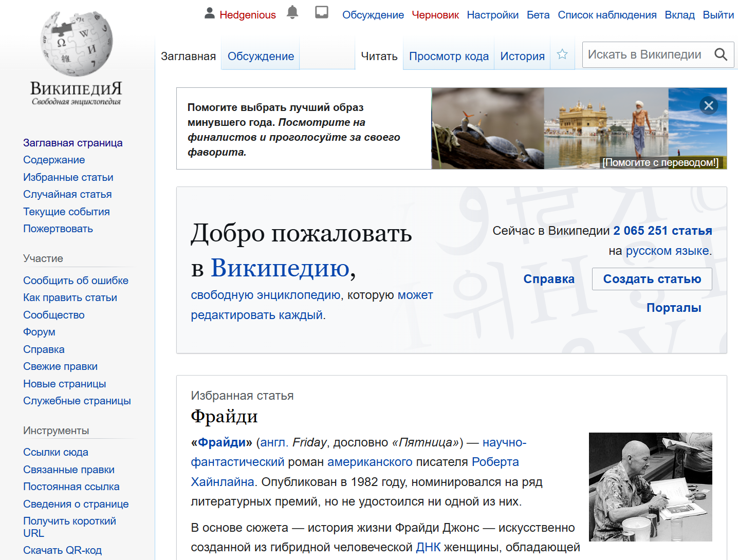Screen dimensions: 738x560
Task: Click the notifications bell icon
Action: 292,13
